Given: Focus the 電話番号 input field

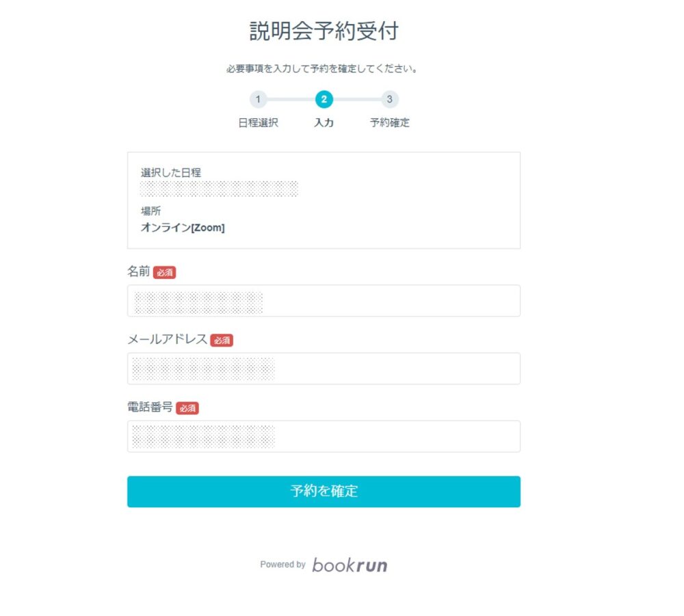Looking at the screenshot, I should point(324,436).
